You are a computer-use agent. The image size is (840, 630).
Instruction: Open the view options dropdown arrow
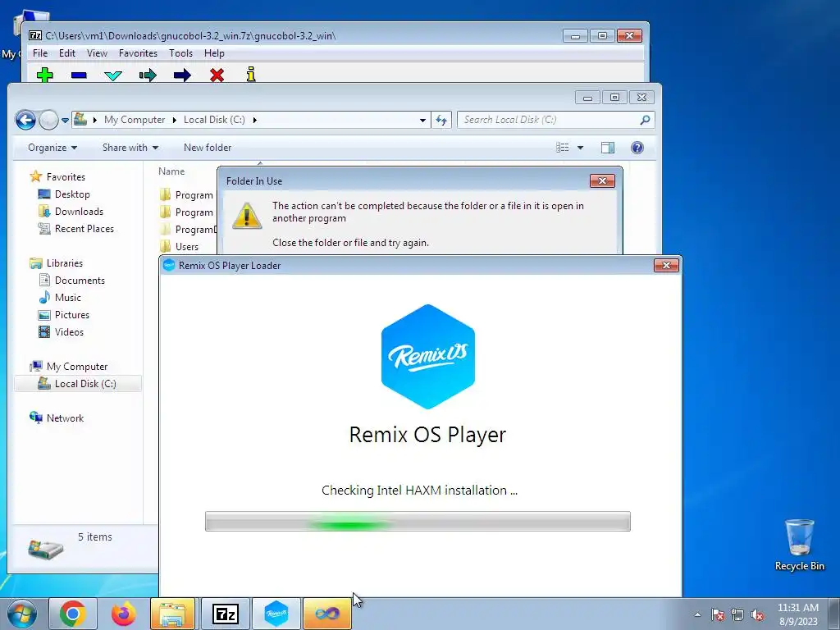pyautogui.click(x=580, y=148)
